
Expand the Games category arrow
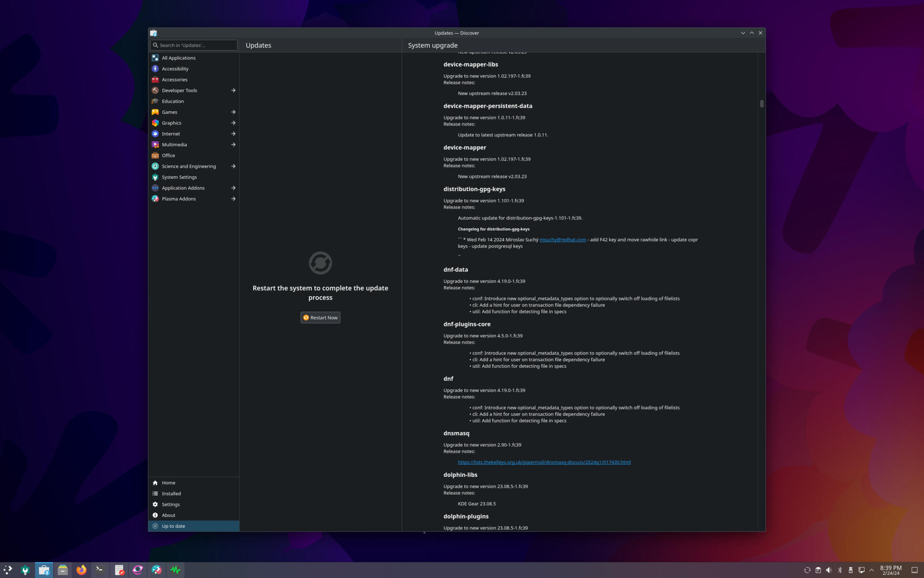(233, 112)
